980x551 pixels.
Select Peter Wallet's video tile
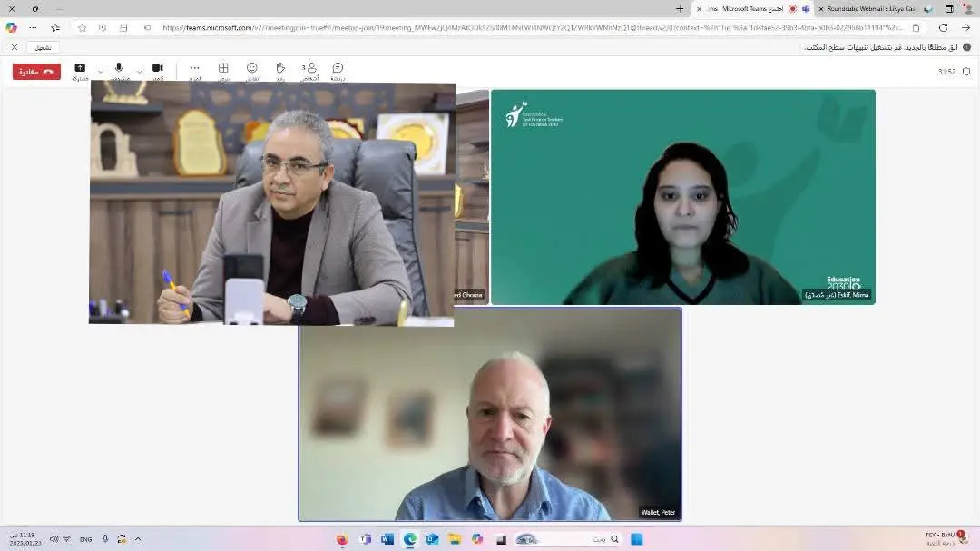click(x=490, y=414)
